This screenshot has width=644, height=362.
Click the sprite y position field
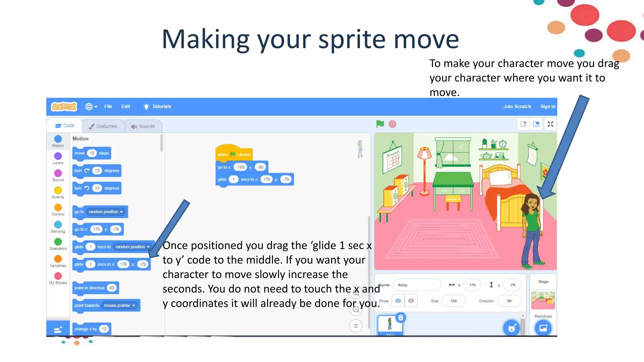(x=512, y=285)
